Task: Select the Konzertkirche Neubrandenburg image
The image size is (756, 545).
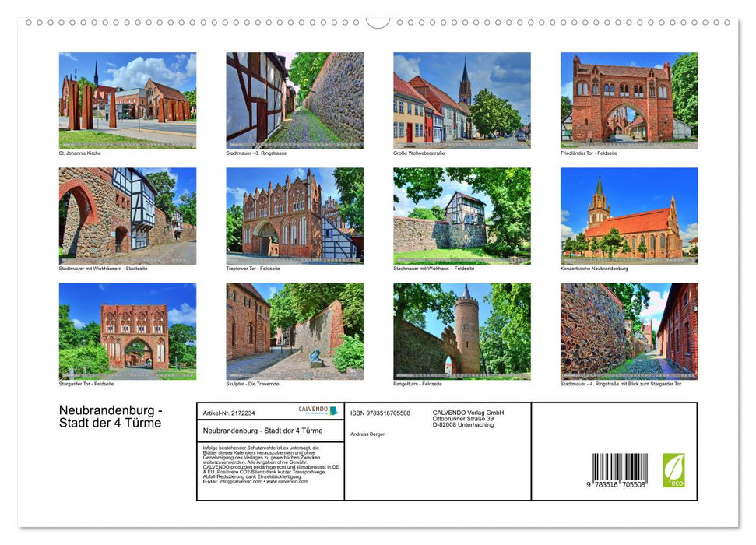Action: 629,216
